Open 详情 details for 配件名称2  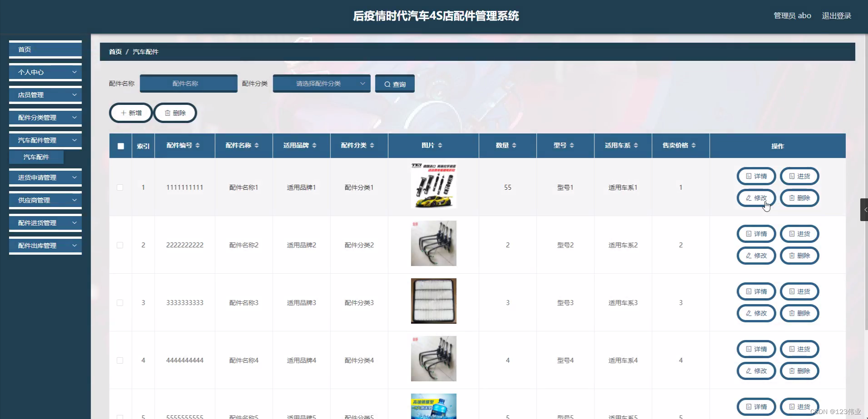coord(756,233)
